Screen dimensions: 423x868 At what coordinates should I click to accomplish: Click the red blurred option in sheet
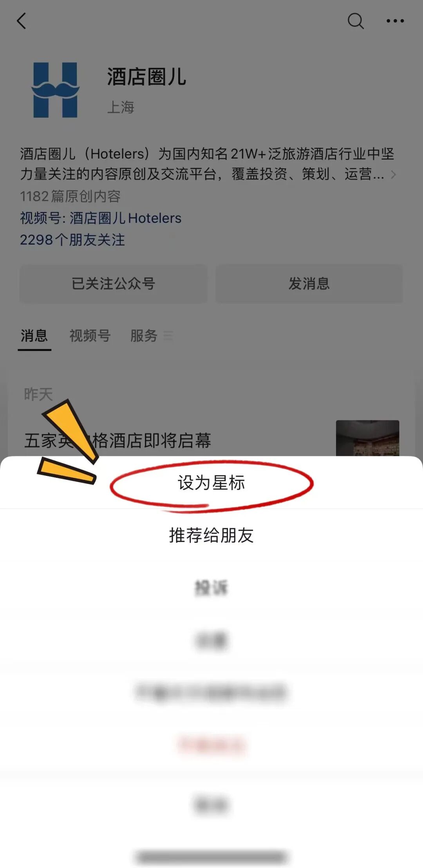211,745
